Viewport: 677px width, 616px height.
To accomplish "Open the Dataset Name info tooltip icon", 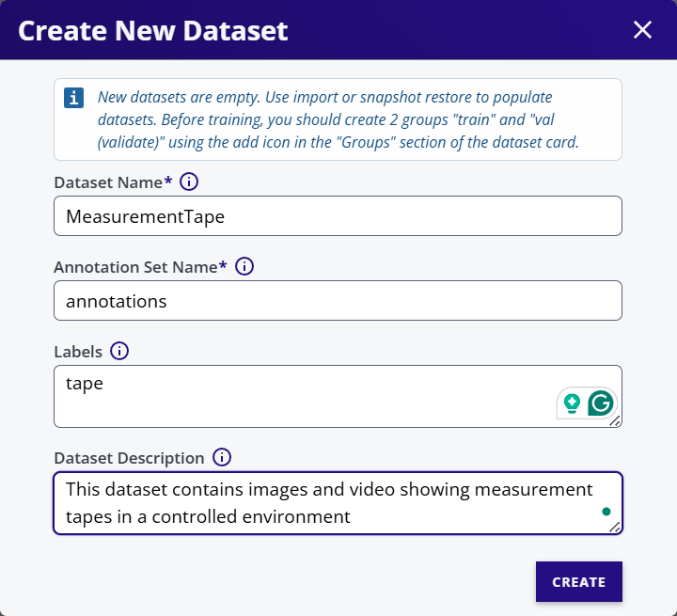I will click(x=189, y=182).
